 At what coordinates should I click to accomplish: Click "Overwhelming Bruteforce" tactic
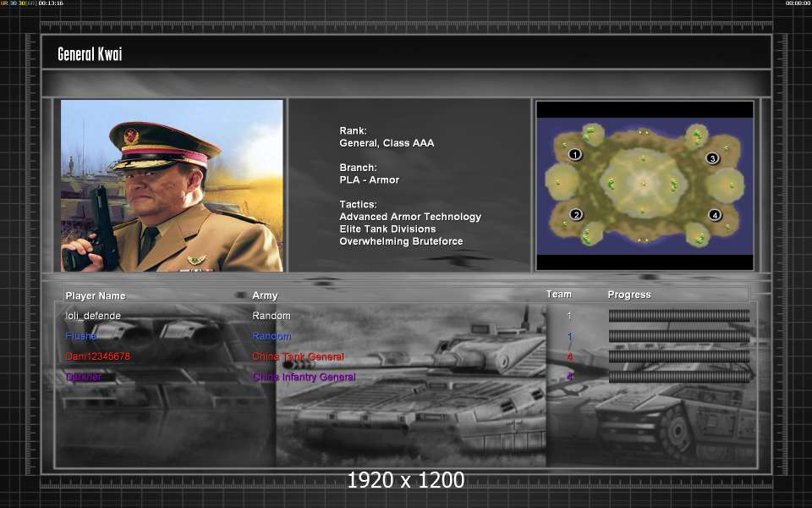pos(401,241)
